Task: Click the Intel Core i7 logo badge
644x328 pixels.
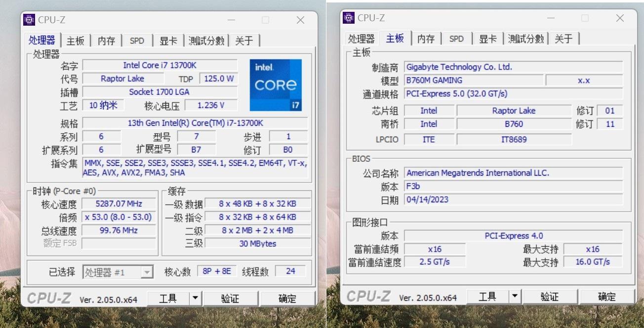Action: coord(276,85)
